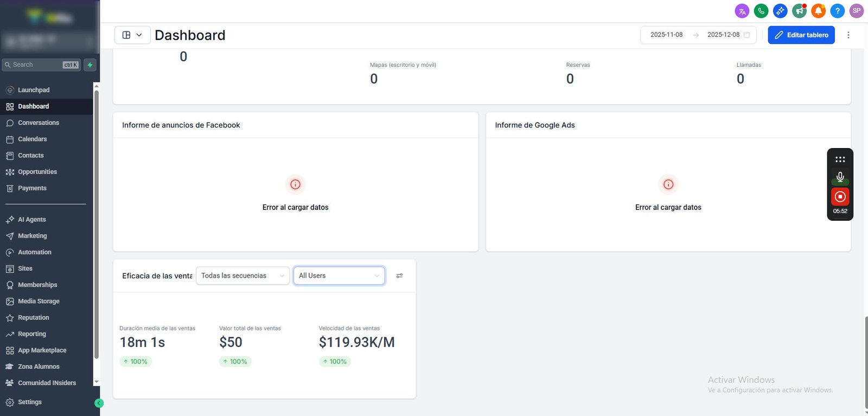The width and height of the screenshot is (868, 416).
Task: Toggle the recorder microphone icon
Action: point(840,177)
